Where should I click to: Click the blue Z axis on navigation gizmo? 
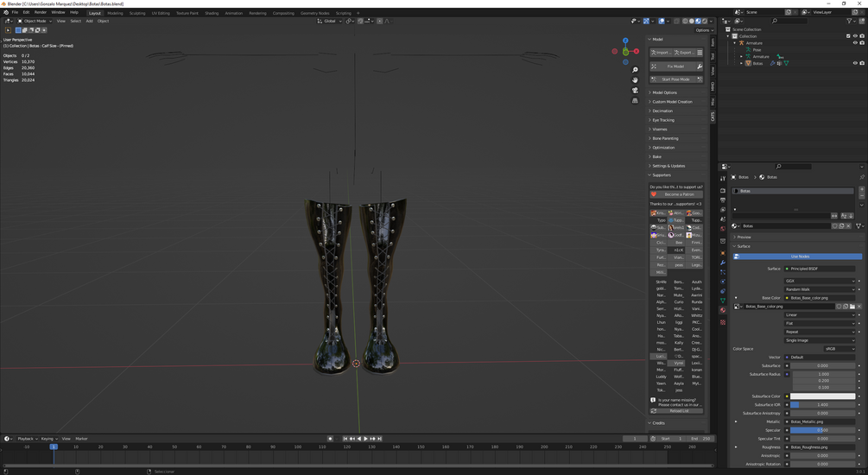(x=625, y=41)
